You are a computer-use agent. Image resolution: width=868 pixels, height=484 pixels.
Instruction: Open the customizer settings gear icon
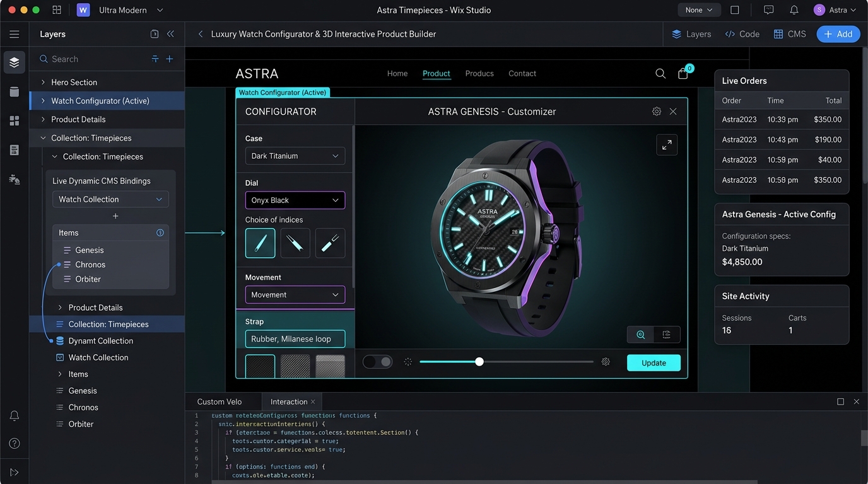[x=657, y=111]
